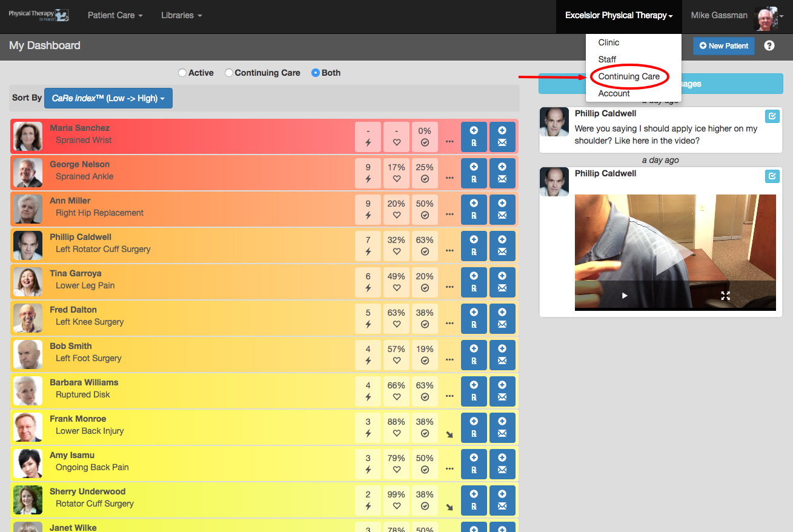Viewport: 793px width, 532px height.
Task: Send message to Maria Sanchez
Action: (x=502, y=136)
